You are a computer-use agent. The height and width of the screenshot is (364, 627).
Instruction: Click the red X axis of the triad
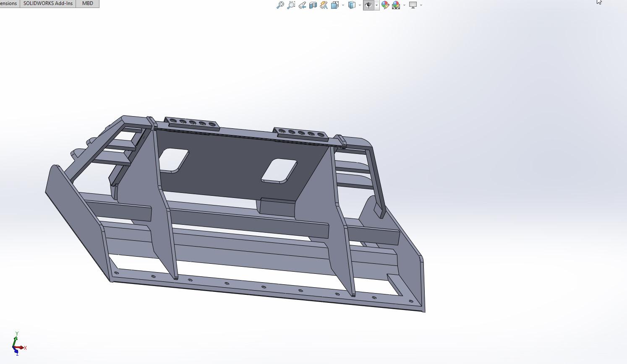[x=22, y=348]
